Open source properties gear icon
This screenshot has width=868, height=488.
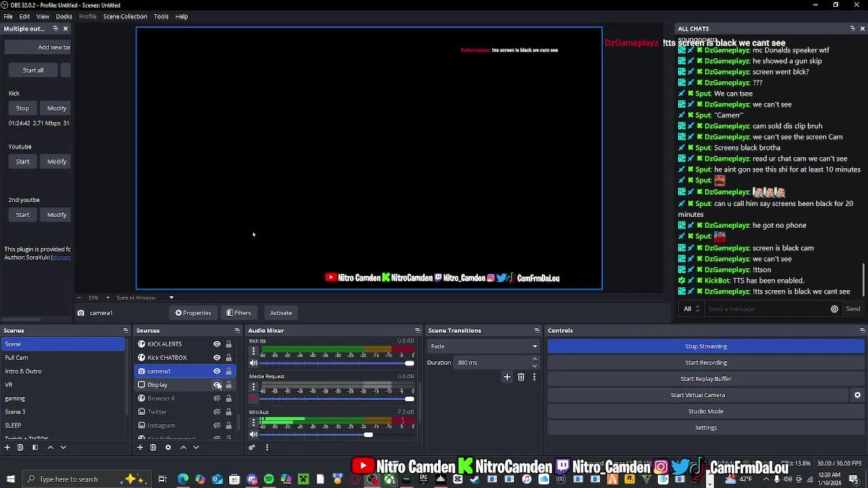click(x=168, y=447)
